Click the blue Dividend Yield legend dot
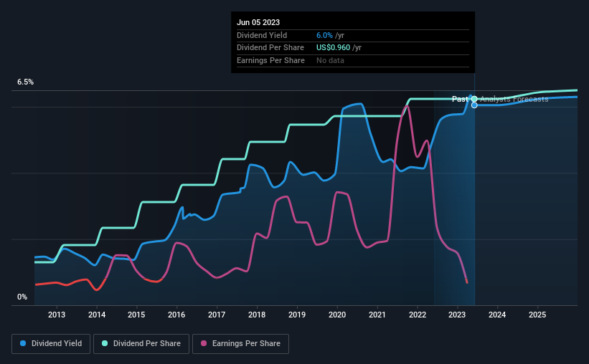Viewport: 589px width, 364px height. pyautogui.click(x=23, y=343)
